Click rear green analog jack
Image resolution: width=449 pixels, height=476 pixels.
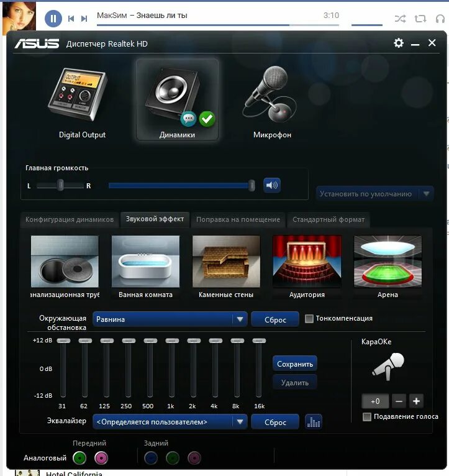click(x=173, y=458)
